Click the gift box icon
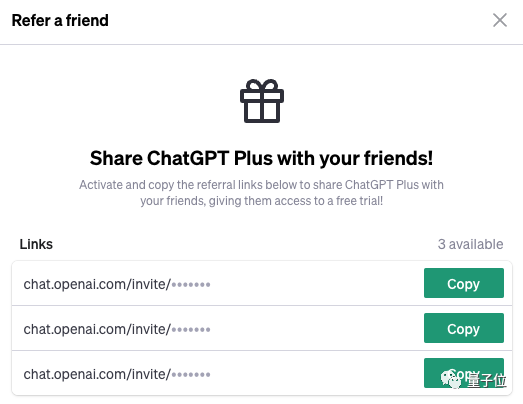523x404 pixels. tap(262, 101)
